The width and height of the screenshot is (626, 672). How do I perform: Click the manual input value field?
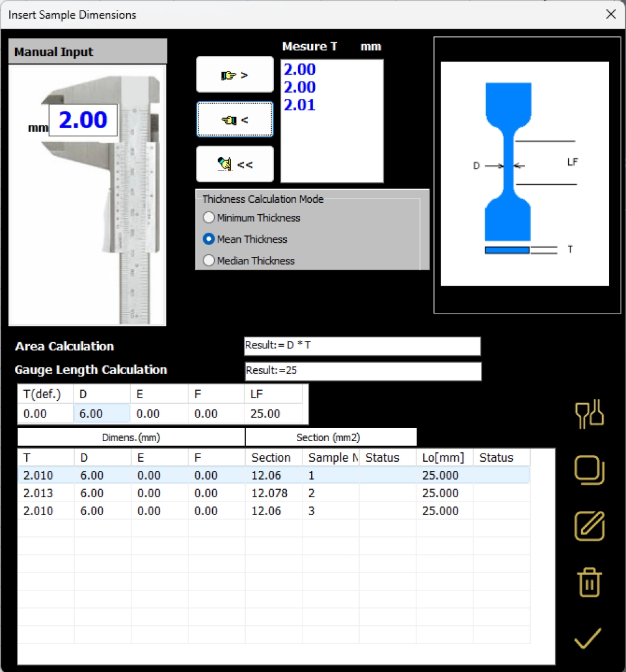coord(83,120)
